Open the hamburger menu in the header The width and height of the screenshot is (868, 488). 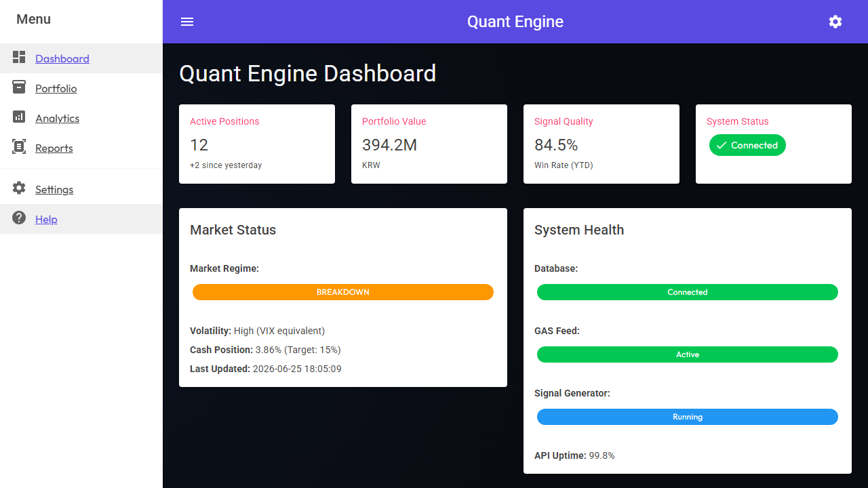tap(187, 22)
